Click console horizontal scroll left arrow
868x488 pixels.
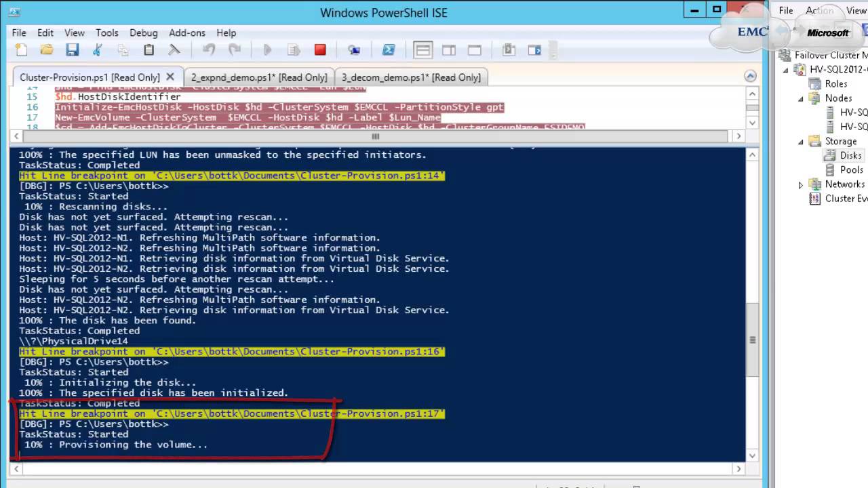[x=16, y=468]
